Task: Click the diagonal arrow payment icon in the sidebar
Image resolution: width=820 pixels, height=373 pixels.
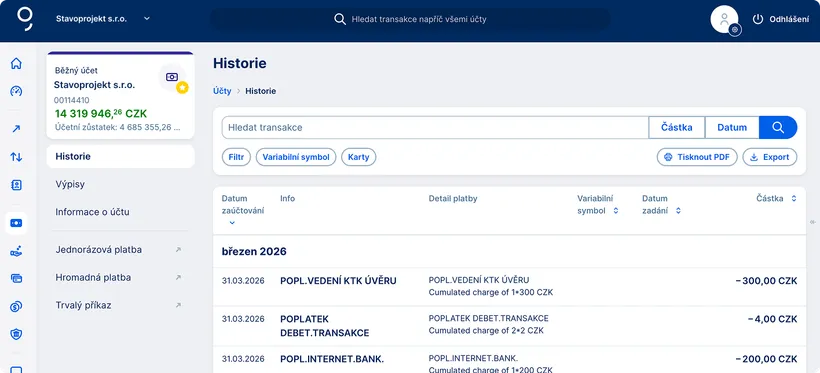Action: pos(16,129)
